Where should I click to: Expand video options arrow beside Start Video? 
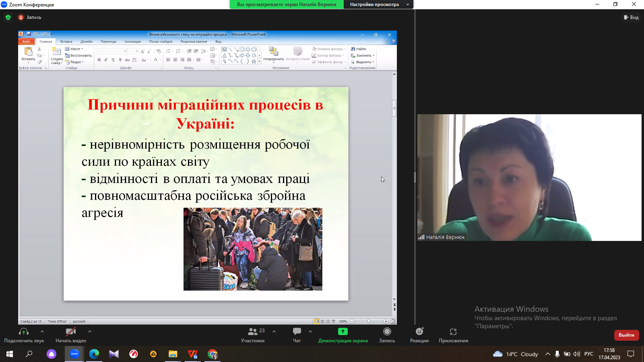click(x=90, y=331)
